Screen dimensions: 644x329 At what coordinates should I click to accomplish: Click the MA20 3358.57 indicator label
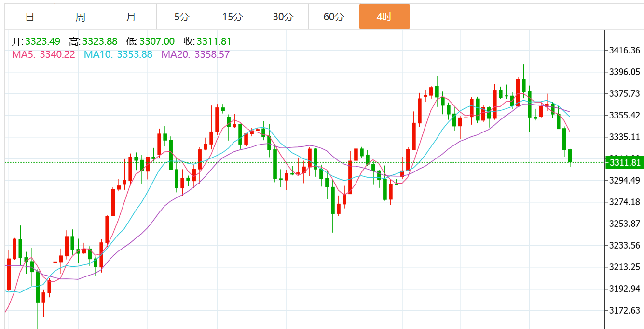195,54
